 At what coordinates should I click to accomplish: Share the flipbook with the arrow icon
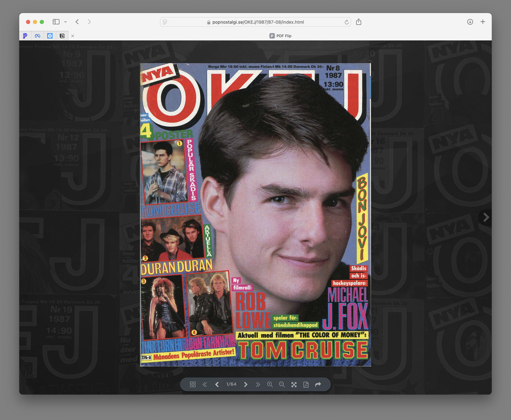[x=318, y=384]
